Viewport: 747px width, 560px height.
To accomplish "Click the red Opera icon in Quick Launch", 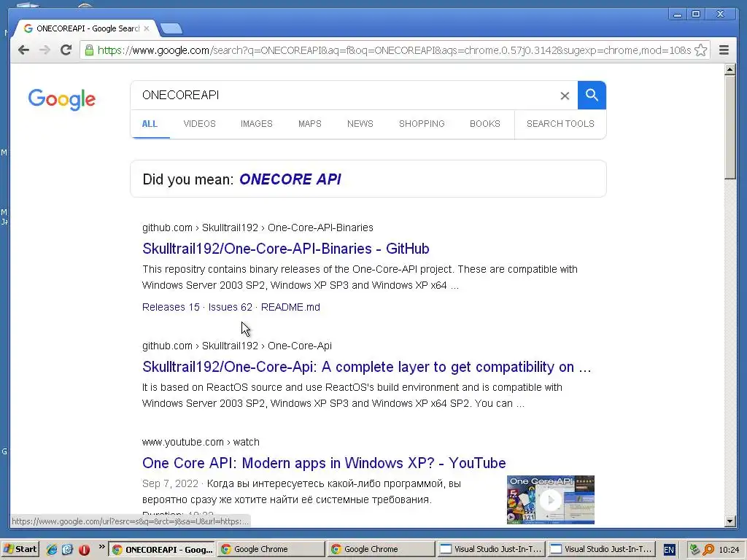I will pyautogui.click(x=85, y=550).
